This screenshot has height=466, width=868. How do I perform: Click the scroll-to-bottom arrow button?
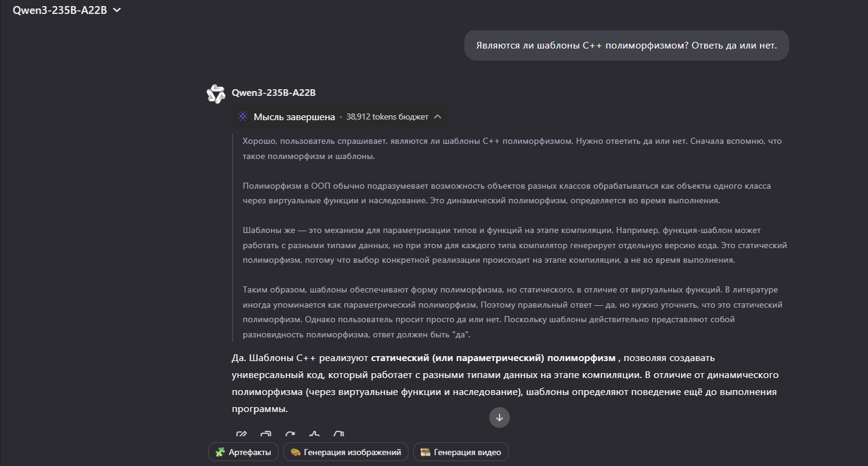pyautogui.click(x=500, y=417)
